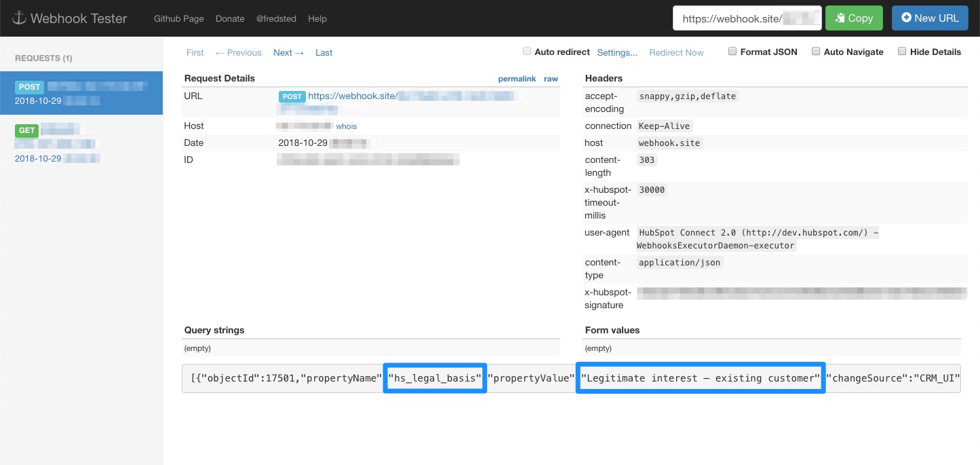This screenshot has width=980, height=465.
Task: Enable the Format JSON checkbox
Action: tap(732, 51)
